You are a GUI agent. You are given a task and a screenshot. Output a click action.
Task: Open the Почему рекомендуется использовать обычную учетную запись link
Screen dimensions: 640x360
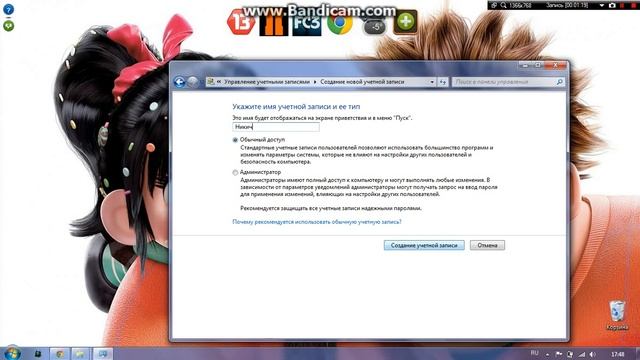click(x=317, y=222)
